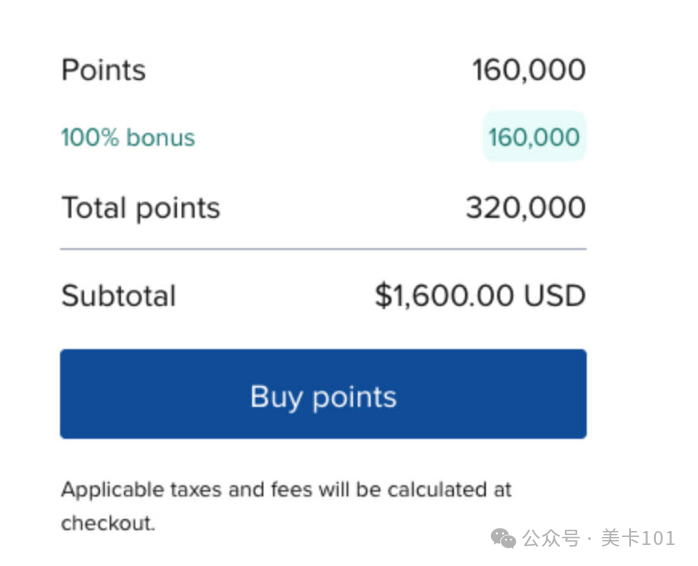698x566 pixels.
Task: Click the 公众号 watermark text
Action: pyautogui.click(x=551, y=539)
